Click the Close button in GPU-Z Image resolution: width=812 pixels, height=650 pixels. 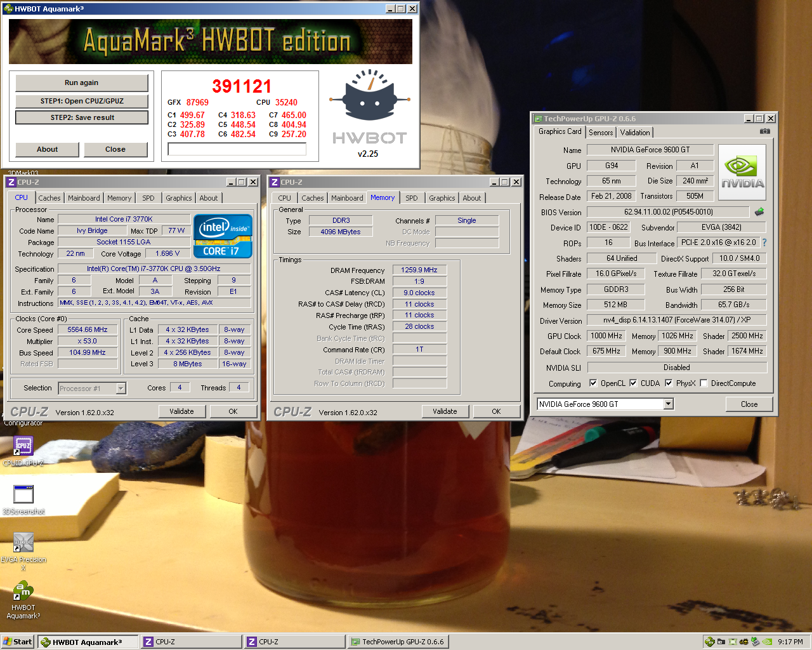[x=749, y=404]
